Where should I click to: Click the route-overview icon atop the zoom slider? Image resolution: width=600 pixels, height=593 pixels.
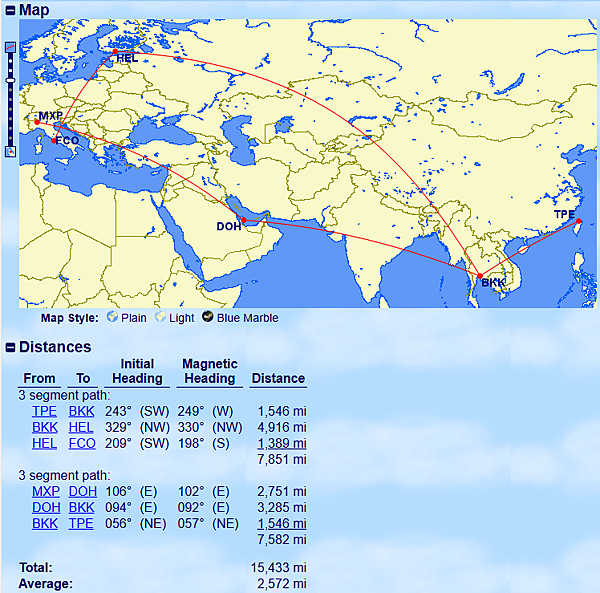(10, 48)
